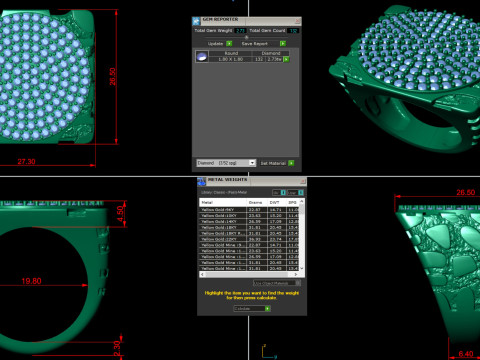
Task: Click the Calculate label field
Action: [249, 309]
